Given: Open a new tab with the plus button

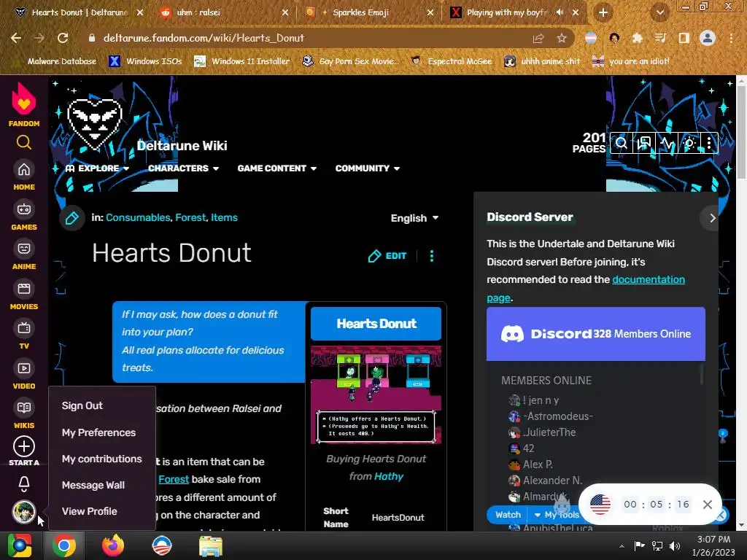Looking at the screenshot, I should pyautogui.click(x=603, y=12).
